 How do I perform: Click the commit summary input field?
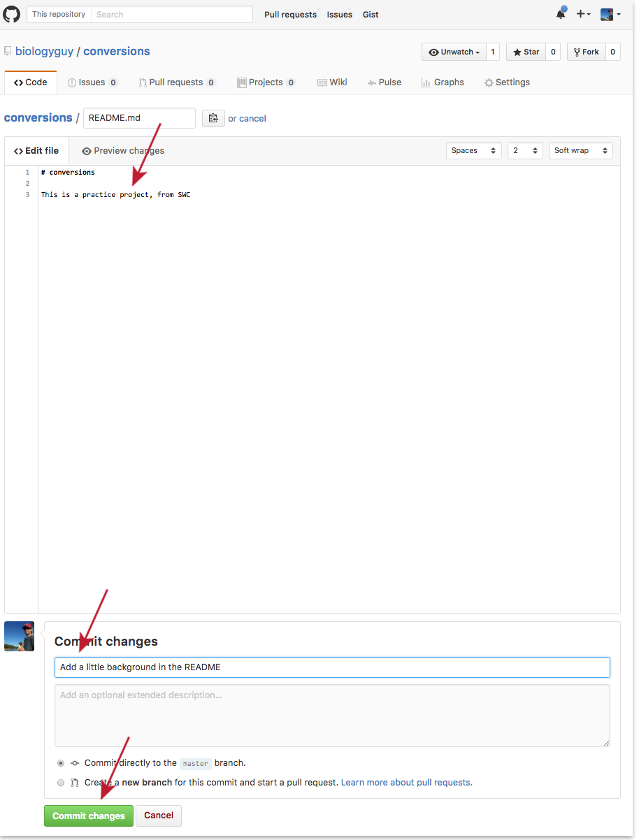pyautogui.click(x=332, y=667)
